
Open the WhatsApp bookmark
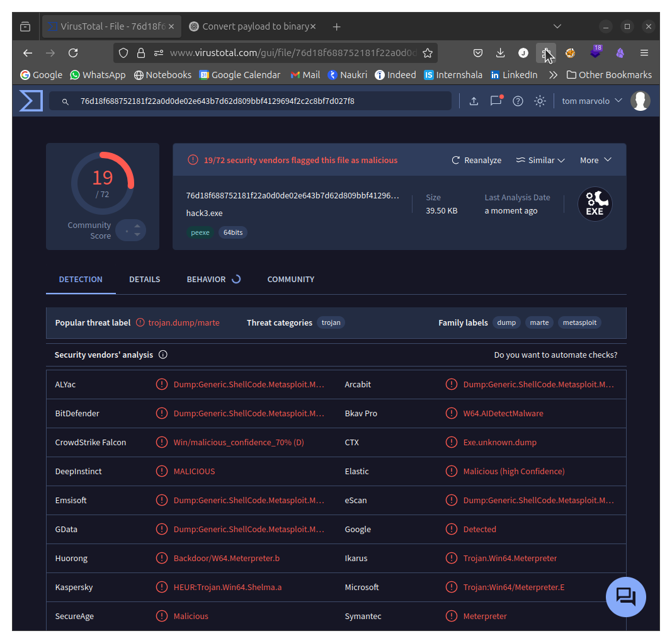pyautogui.click(x=98, y=75)
